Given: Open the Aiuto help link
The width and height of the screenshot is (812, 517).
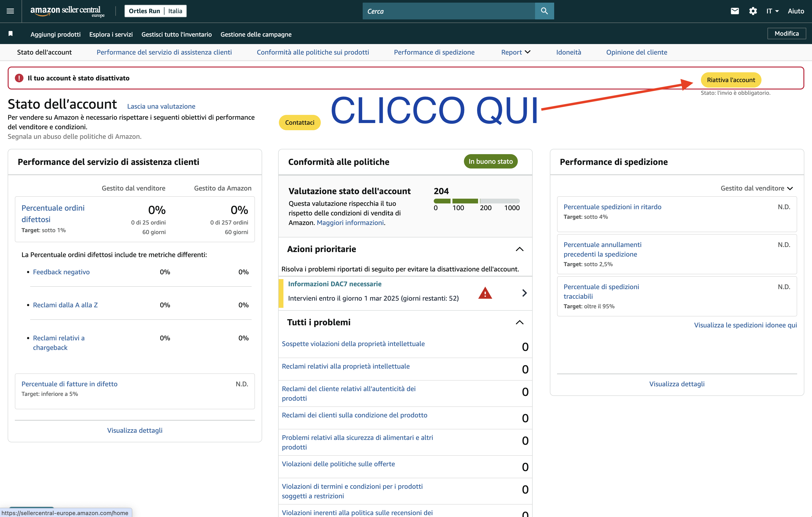Looking at the screenshot, I should (x=796, y=11).
